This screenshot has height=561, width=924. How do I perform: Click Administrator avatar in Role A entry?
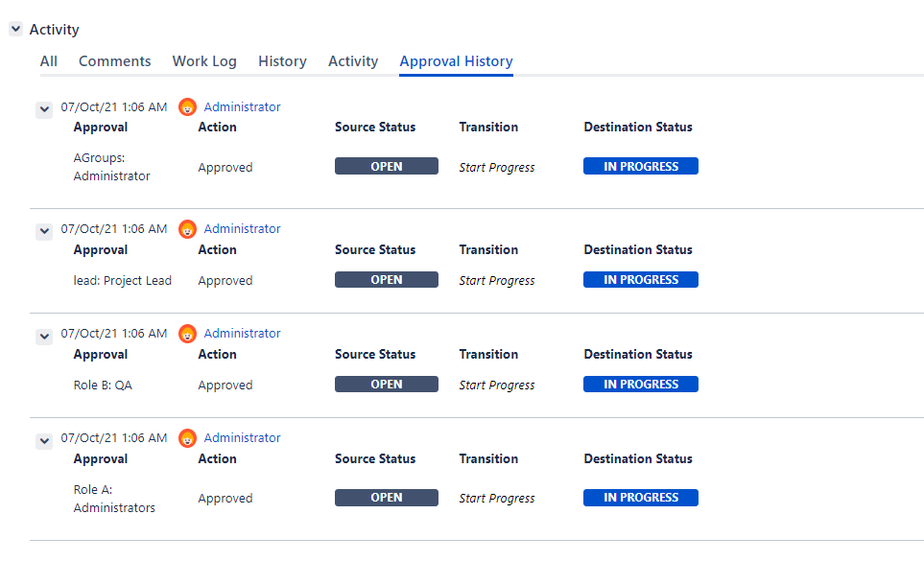click(187, 438)
